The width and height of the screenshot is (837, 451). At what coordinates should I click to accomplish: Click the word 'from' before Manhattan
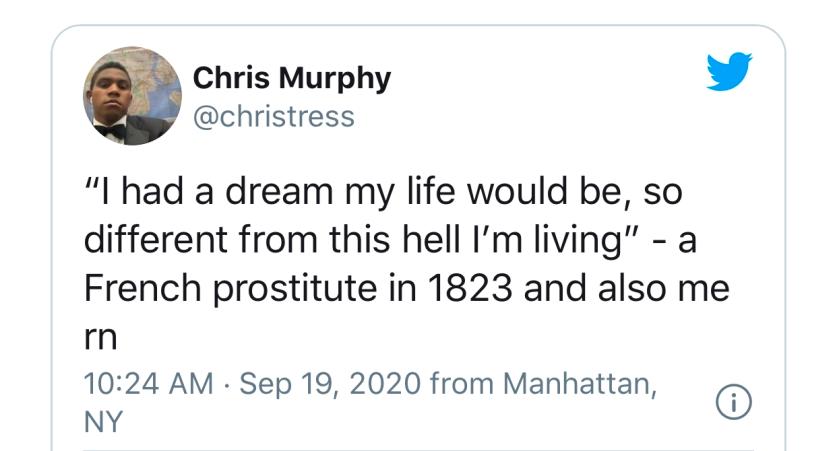click(461, 384)
